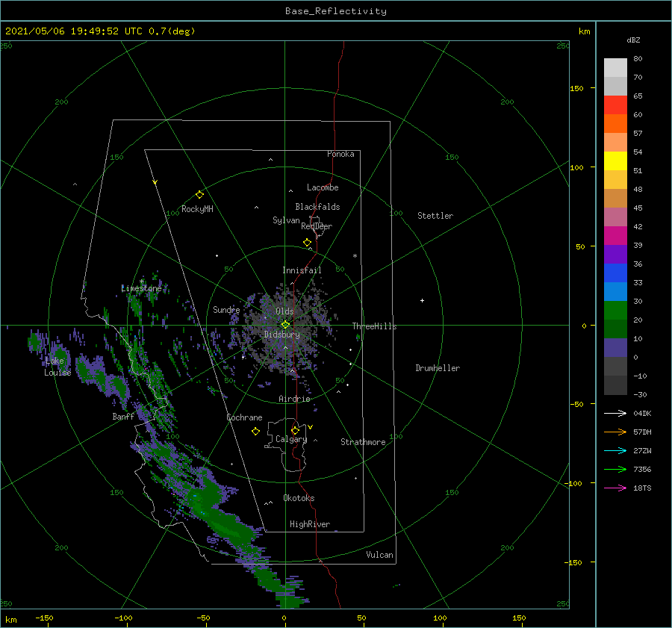This screenshot has height=628, width=672.
Task: Click the Vulcan town label
Action: coord(380,555)
